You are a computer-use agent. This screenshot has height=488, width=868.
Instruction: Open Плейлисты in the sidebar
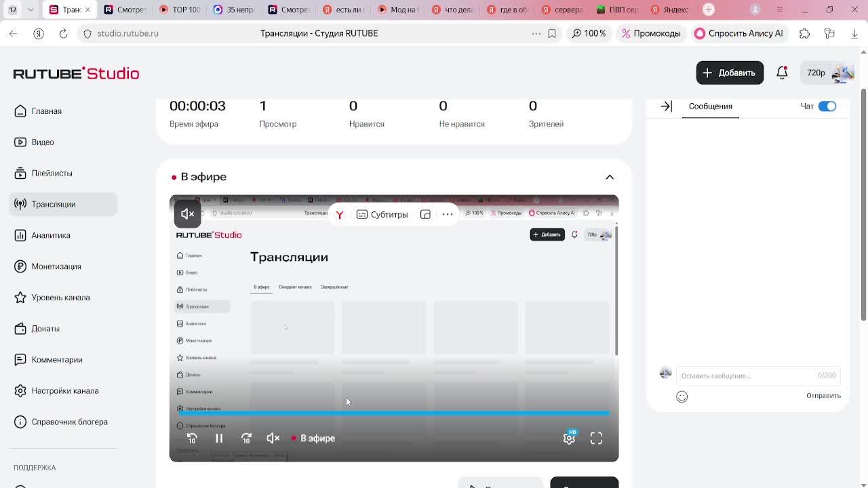[x=63, y=174]
